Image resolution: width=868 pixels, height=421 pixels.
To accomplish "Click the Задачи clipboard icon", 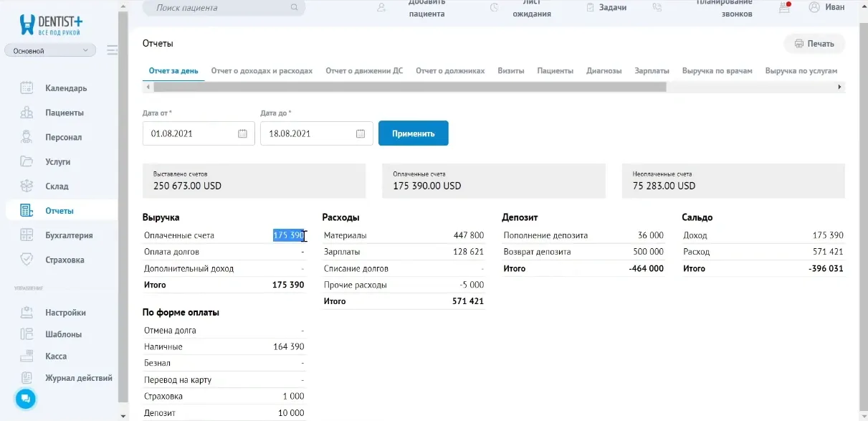I will 591,7.
